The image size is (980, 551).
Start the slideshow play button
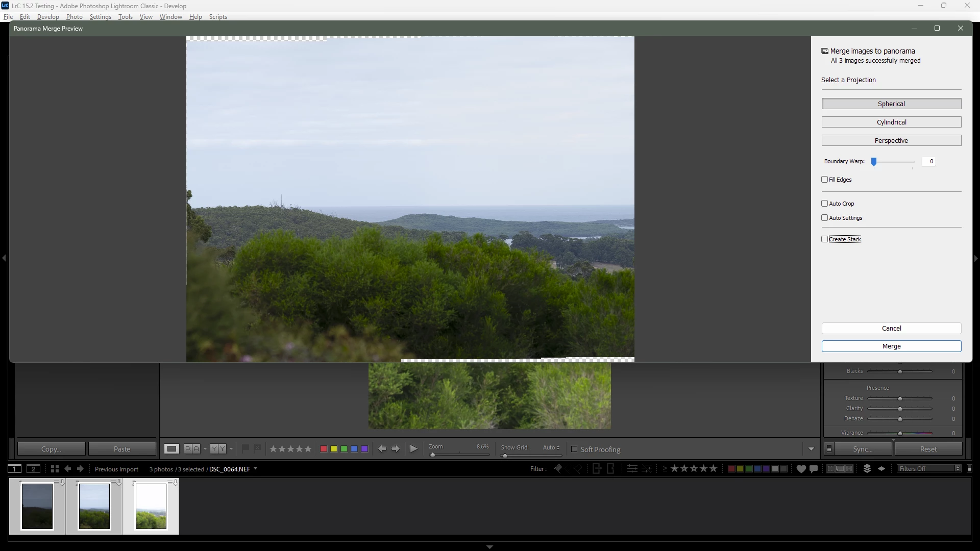[413, 449]
